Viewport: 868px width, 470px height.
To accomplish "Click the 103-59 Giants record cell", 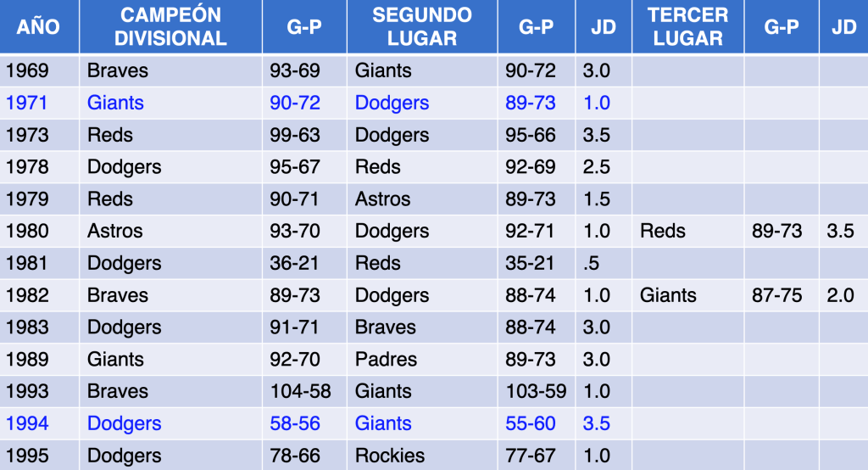I will pos(536,391).
